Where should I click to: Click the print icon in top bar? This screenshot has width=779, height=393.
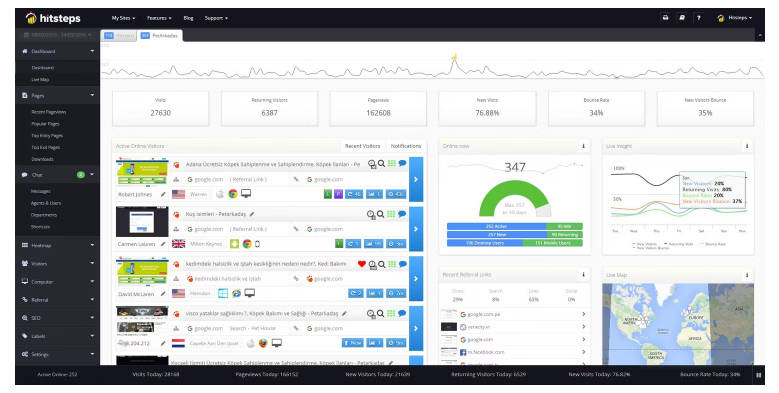pyautogui.click(x=665, y=18)
